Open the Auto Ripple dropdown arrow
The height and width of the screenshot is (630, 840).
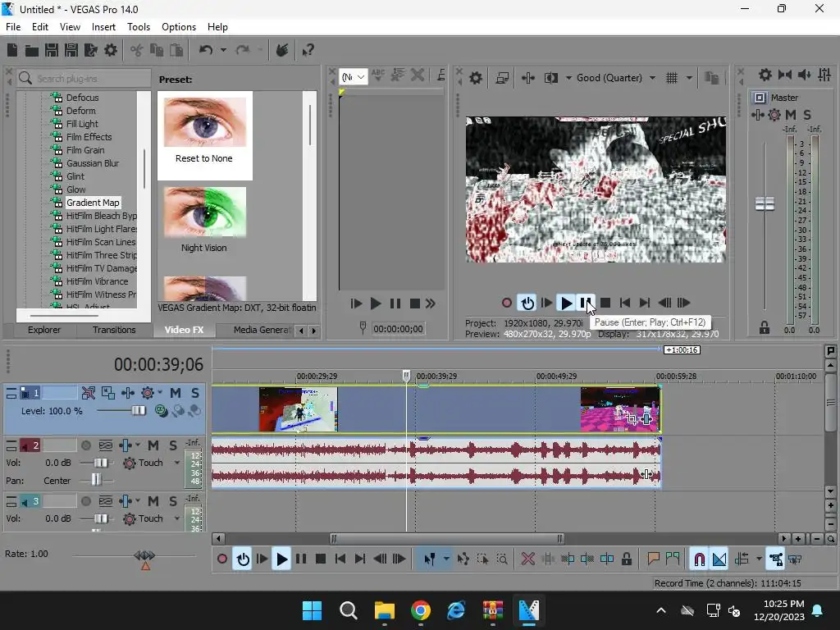coord(759,559)
